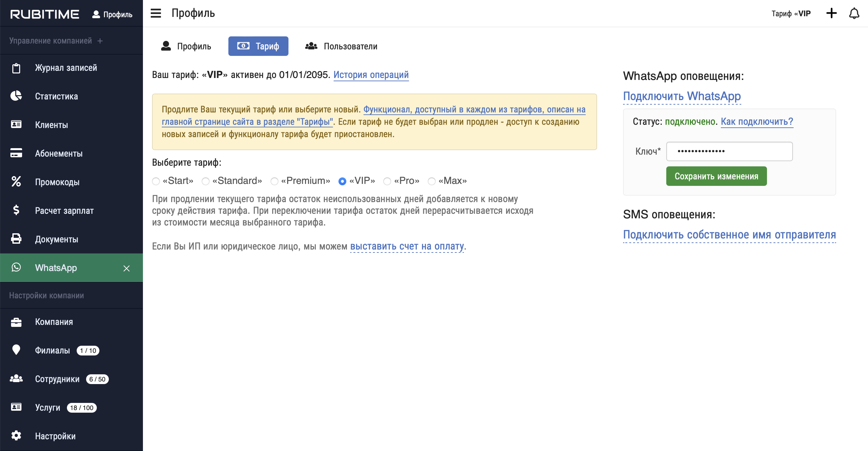The height and width of the screenshot is (451, 868).
Task: Switch to the Пользователи tab
Action: click(341, 46)
